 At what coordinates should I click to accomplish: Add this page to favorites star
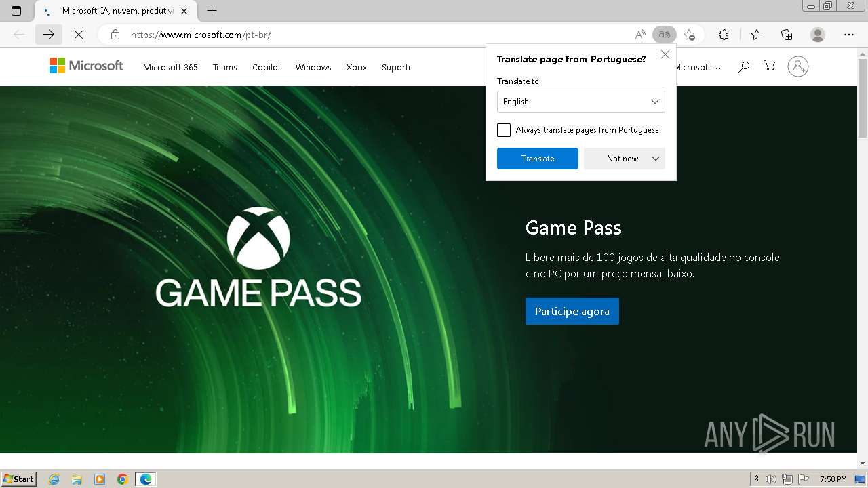(690, 35)
